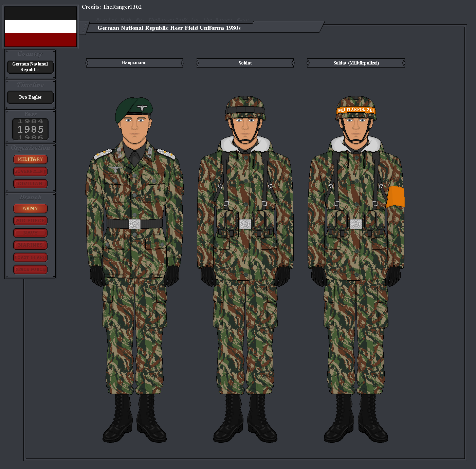Click the Hauptmann's chest eagle insignia
Image resolution: width=476 pixels, height=469 pixels.
[116, 169]
